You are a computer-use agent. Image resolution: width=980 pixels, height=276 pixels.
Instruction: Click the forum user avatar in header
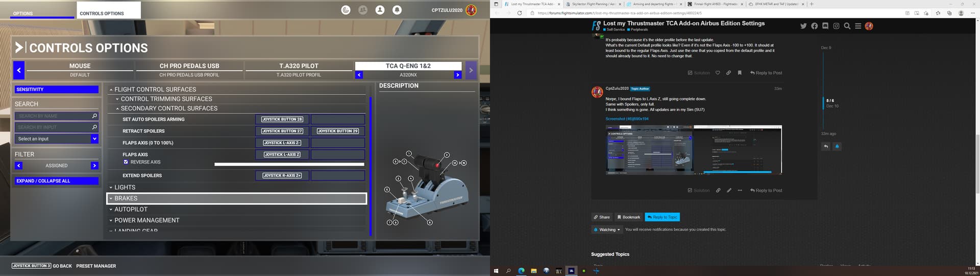pos(869,26)
